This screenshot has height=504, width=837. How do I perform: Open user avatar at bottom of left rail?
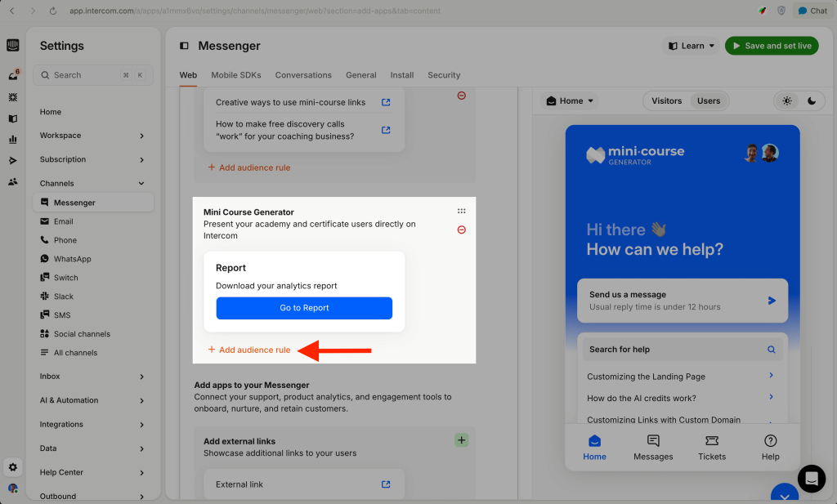13,488
